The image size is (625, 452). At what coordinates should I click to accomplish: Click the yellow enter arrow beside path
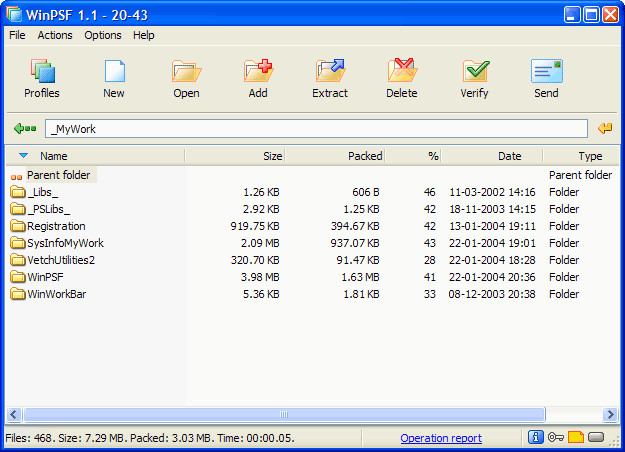[x=605, y=128]
